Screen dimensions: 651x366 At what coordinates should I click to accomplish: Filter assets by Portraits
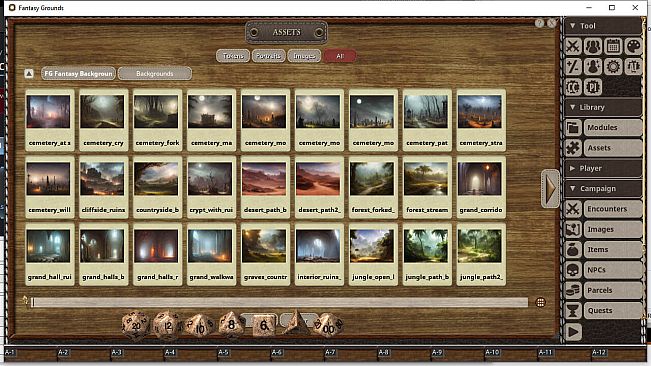(x=268, y=56)
